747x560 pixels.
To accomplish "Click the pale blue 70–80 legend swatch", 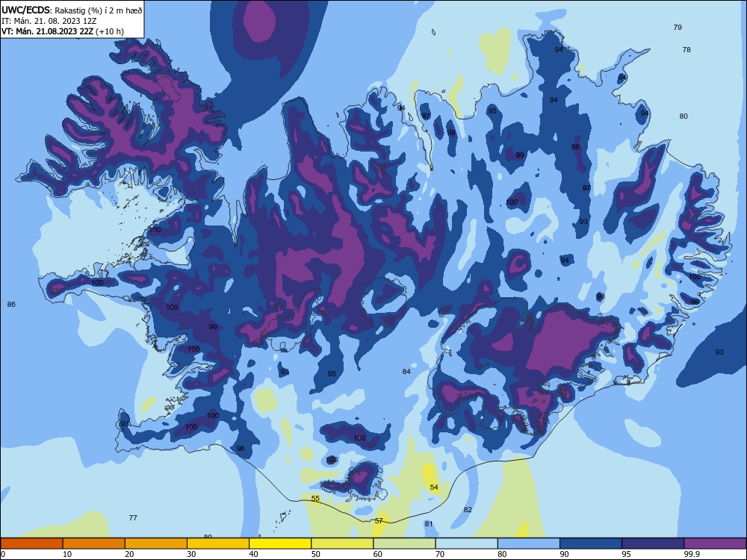I will tap(466, 544).
